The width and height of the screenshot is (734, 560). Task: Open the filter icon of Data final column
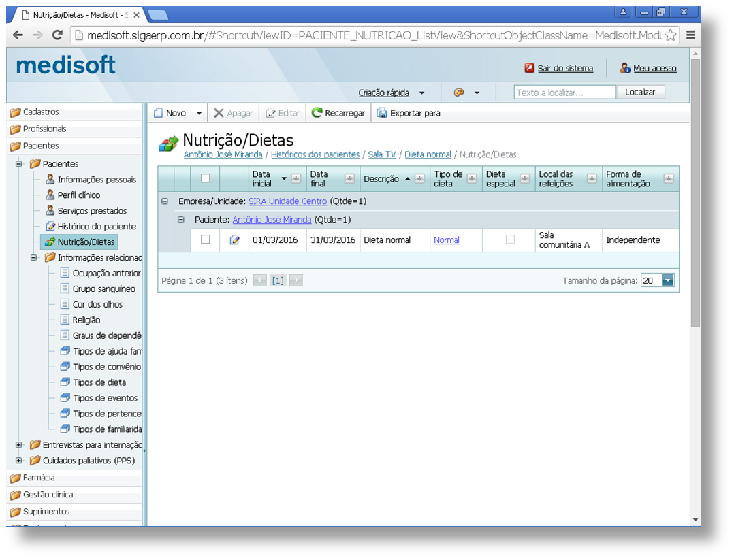pyautogui.click(x=350, y=178)
